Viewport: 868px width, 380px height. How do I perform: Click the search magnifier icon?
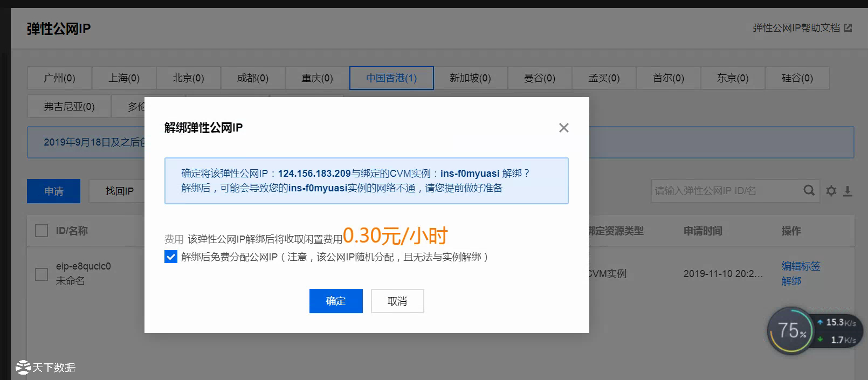809,191
